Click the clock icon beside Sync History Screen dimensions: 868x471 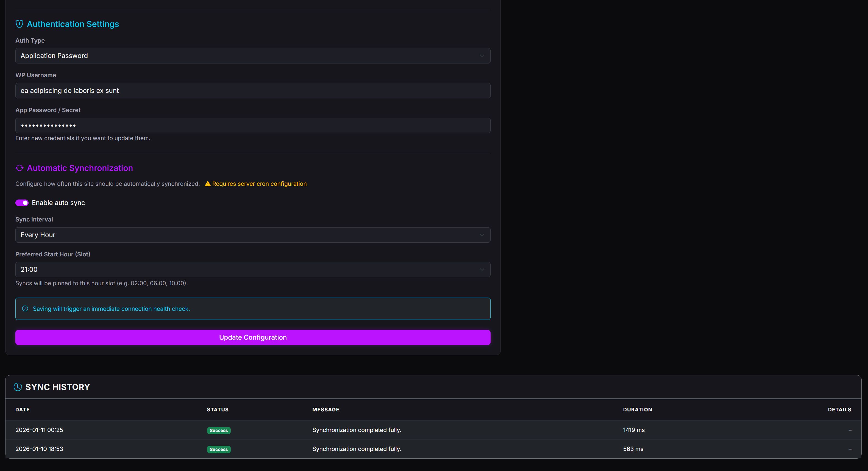click(x=18, y=387)
